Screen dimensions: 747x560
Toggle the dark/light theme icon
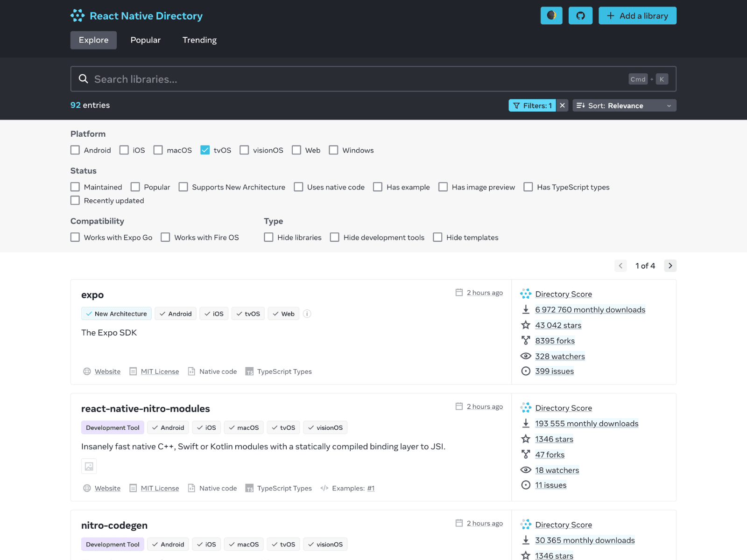point(551,15)
